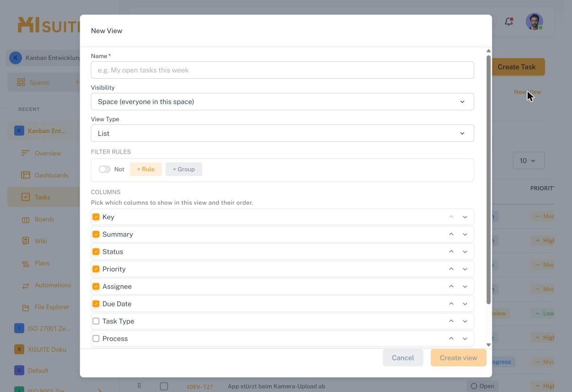This screenshot has height=392, width=572.
Task: Open the Visibility dropdown
Action: click(x=282, y=102)
